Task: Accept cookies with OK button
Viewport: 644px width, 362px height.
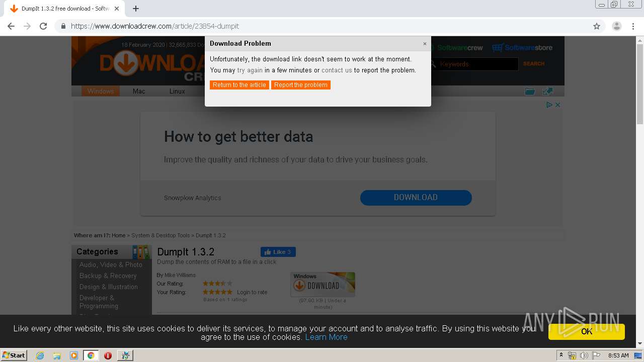Action: 587,331
